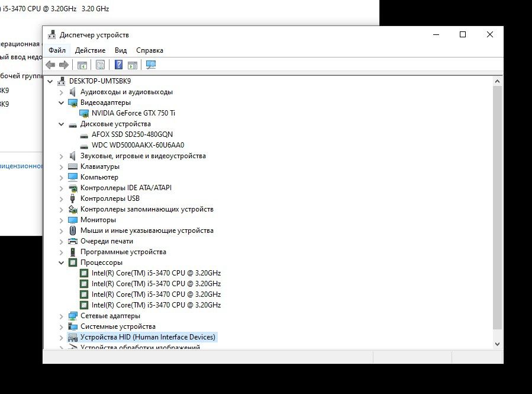Image resolution: width=532 pixels, height=394 pixels.
Task: Click the chip icon of Процессоры category
Action: pos(73,262)
